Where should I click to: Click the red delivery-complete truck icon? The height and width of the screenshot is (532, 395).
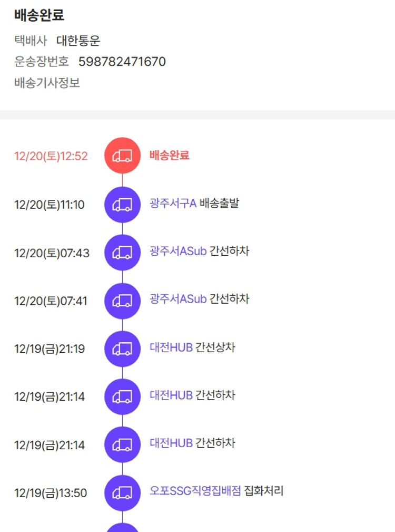click(x=123, y=156)
